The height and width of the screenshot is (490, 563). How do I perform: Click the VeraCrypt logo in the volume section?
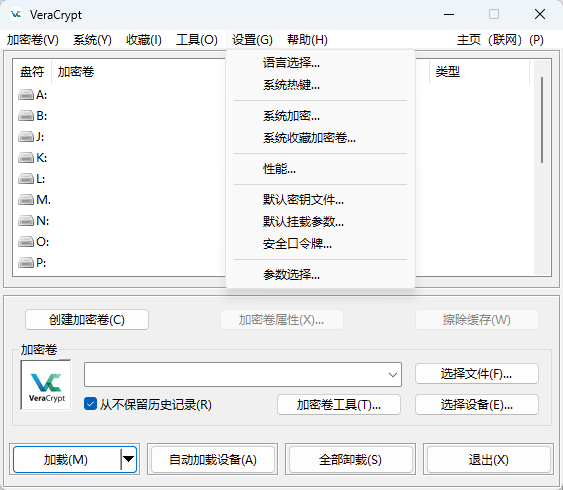[46, 385]
